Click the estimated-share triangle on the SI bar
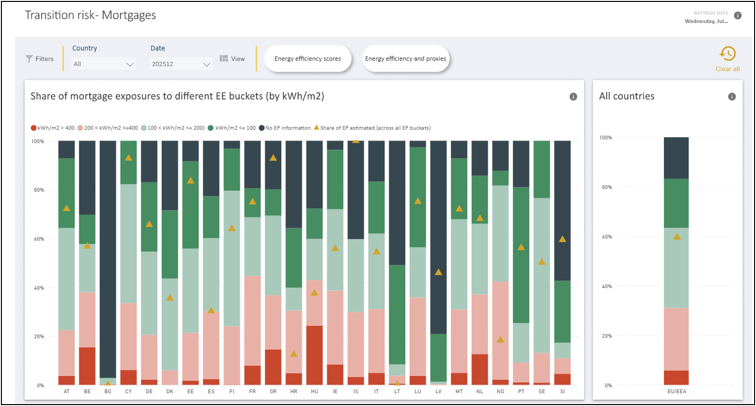 pos(562,239)
